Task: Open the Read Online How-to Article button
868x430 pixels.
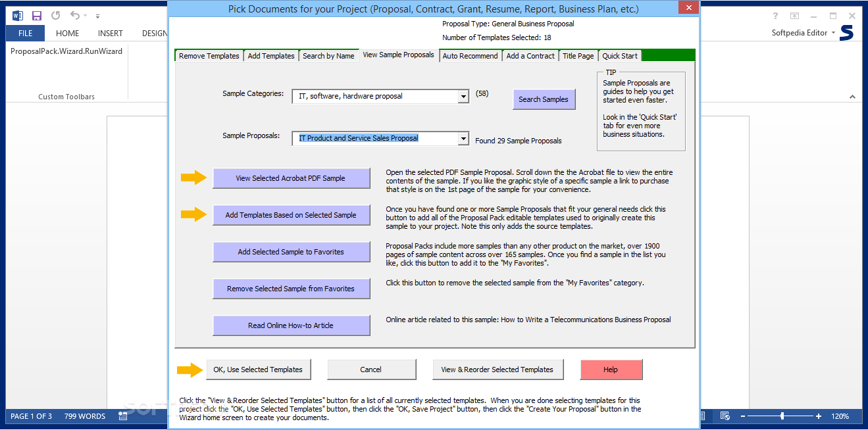Action: click(x=291, y=325)
